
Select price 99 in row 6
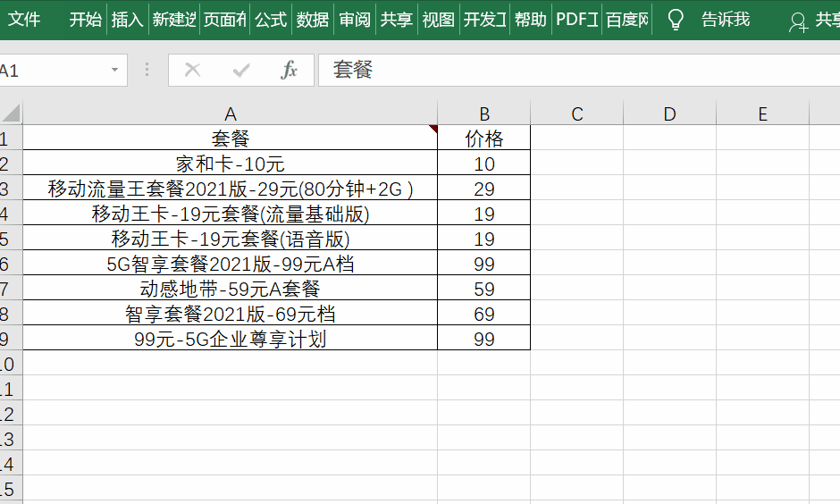click(484, 264)
